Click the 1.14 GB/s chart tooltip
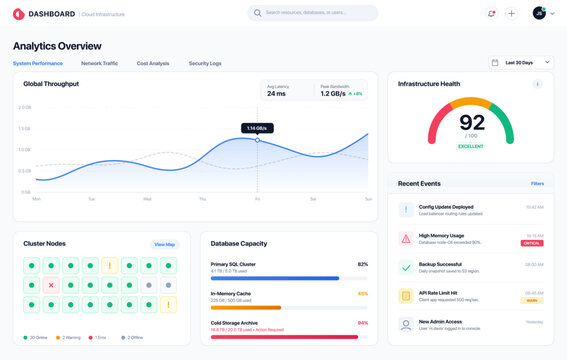 coord(257,128)
